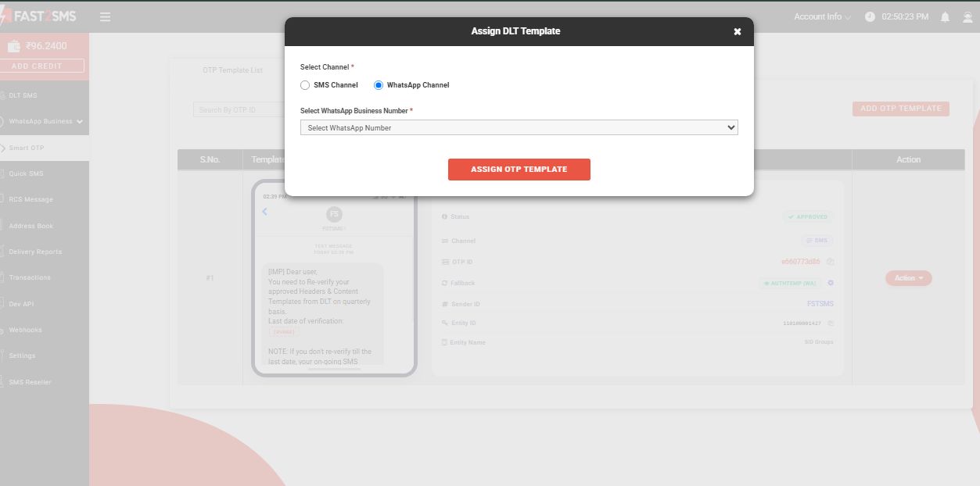Select the SMS Channel radio button
Screen dimensions: 980x486
click(305, 85)
